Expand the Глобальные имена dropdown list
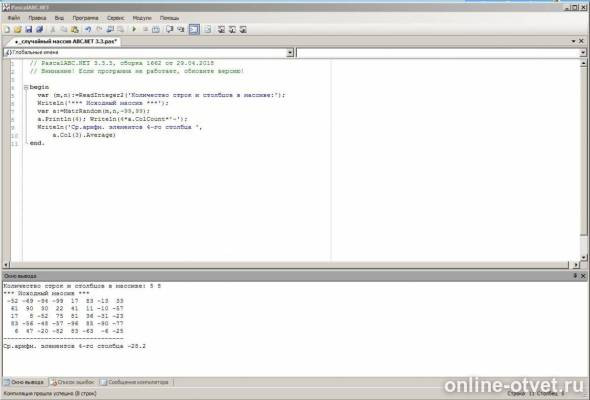 click(x=290, y=53)
